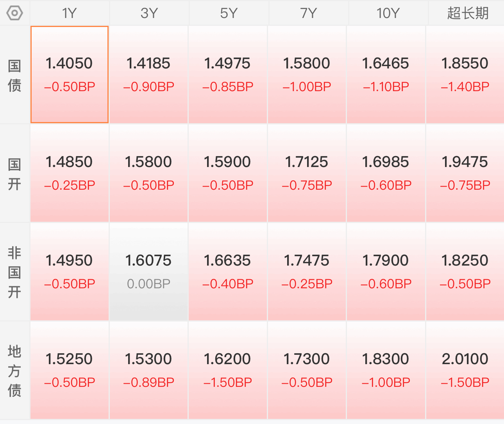Open 国开 5Y cell 1.5900
This screenshot has width=504, height=424.
point(227,173)
